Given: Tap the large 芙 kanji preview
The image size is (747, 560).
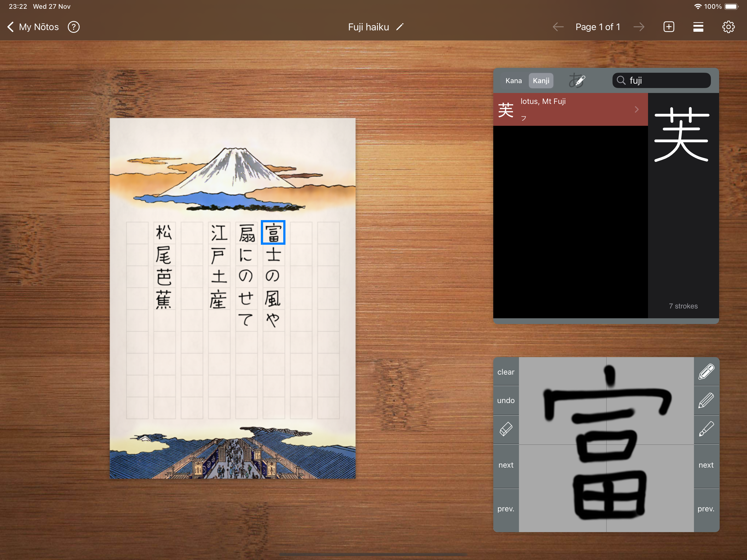Looking at the screenshot, I should pyautogui.click(x=681, y=135).
